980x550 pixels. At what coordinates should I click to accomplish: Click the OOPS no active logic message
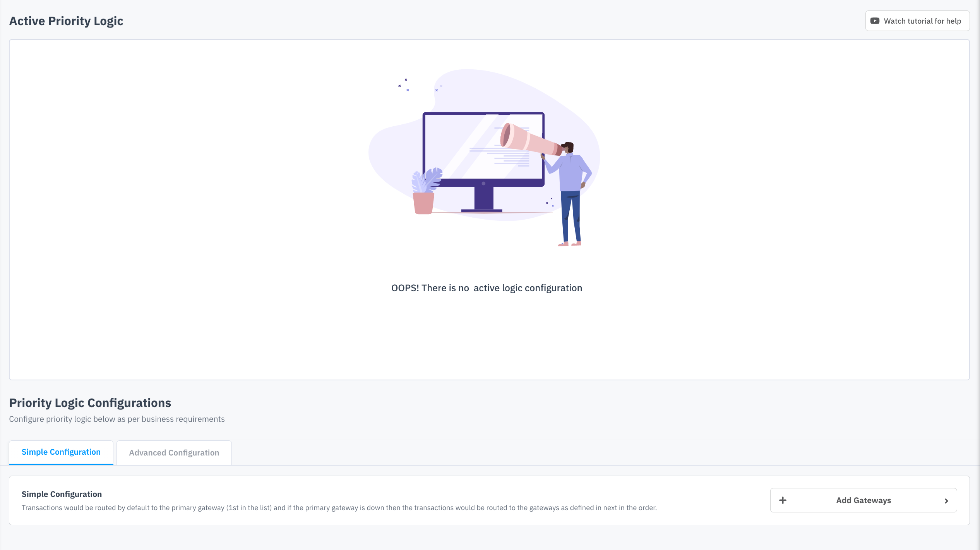[487, 288]
